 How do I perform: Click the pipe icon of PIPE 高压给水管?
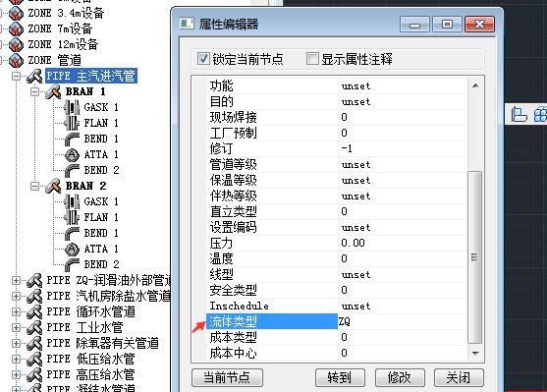coord(34,374)
